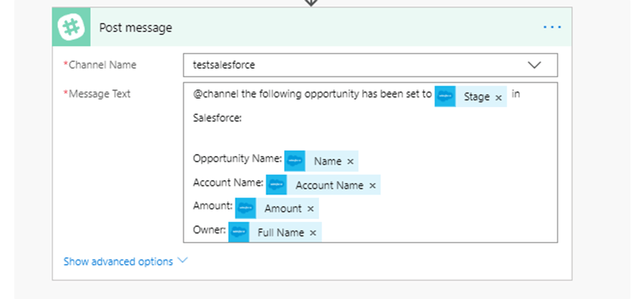Click the Post message card title
Screen dimensions: 644x299
tap(135, 27)
